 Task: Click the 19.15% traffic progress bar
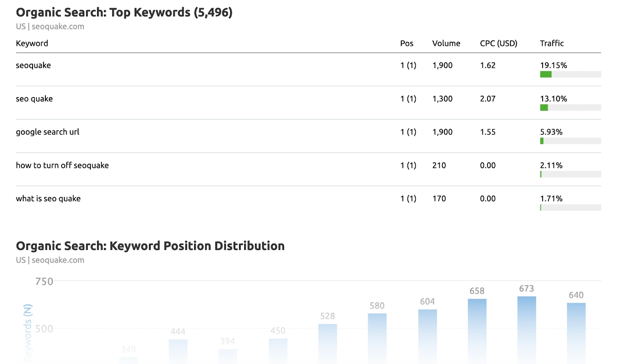click(x=570, y=74)
